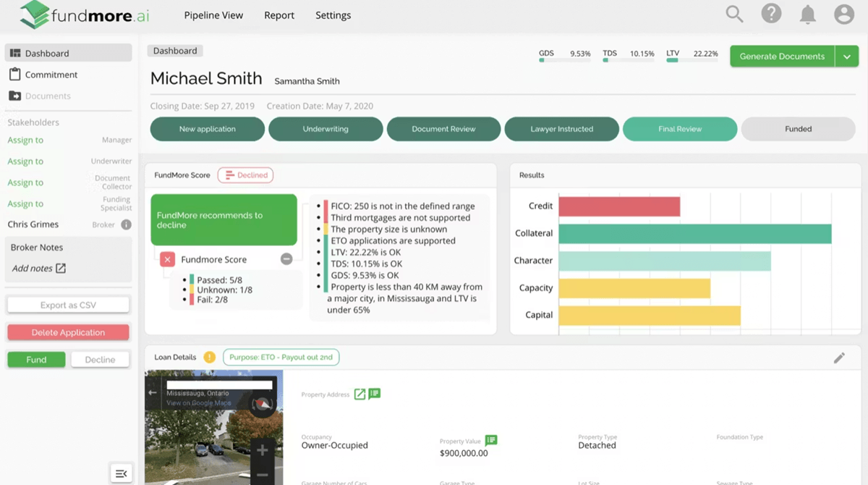
Task: Open the notifications bell
Action: [x=808, y=13]
